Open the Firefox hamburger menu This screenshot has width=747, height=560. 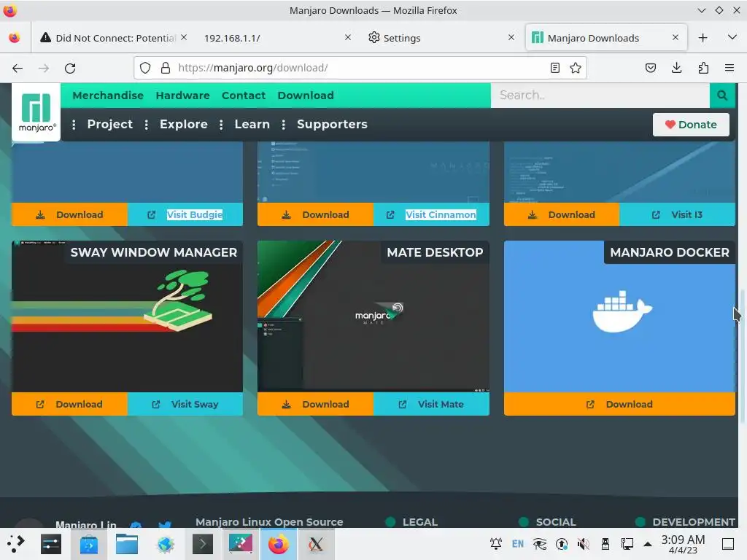coord(729,68)
